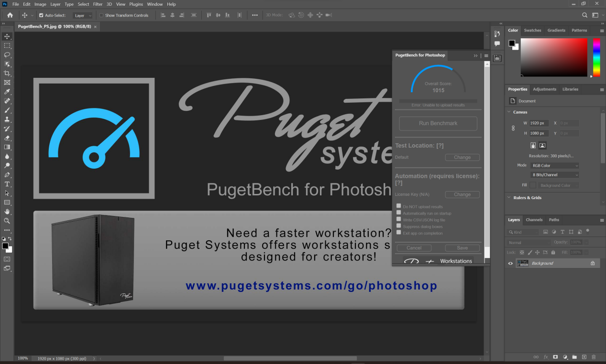
Task: Activate the Zoom tool
Action: point(7,221)
